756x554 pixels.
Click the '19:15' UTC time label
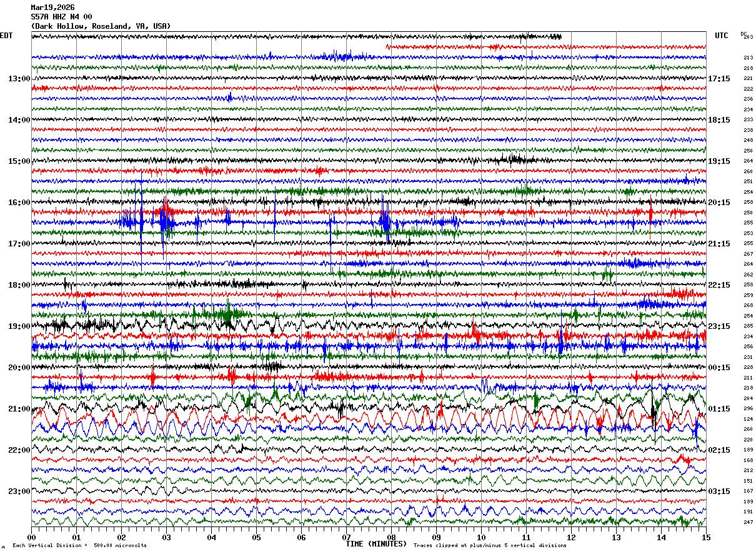tap(719, 161)
